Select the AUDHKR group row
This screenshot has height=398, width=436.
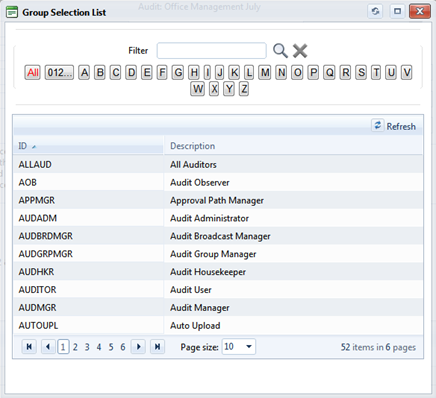tap(218, 272)
